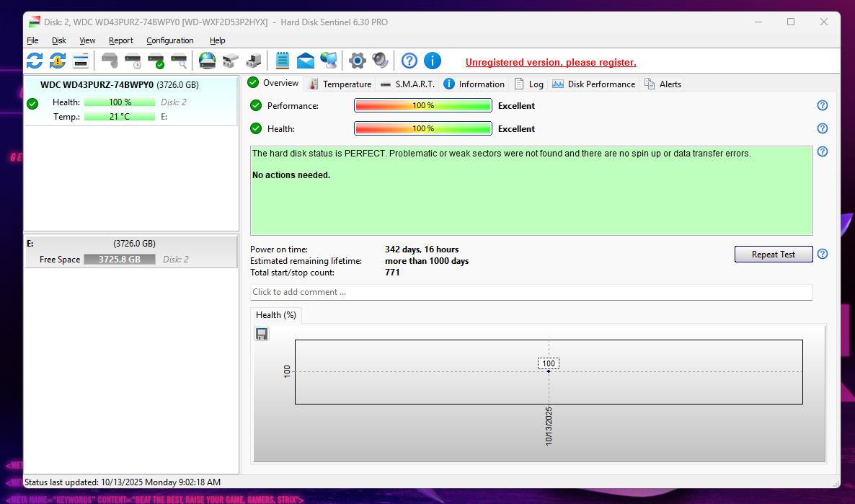This screenshot has height=504, width=855.
Task: Open the Report menu
Action: (x=120, y=40)
